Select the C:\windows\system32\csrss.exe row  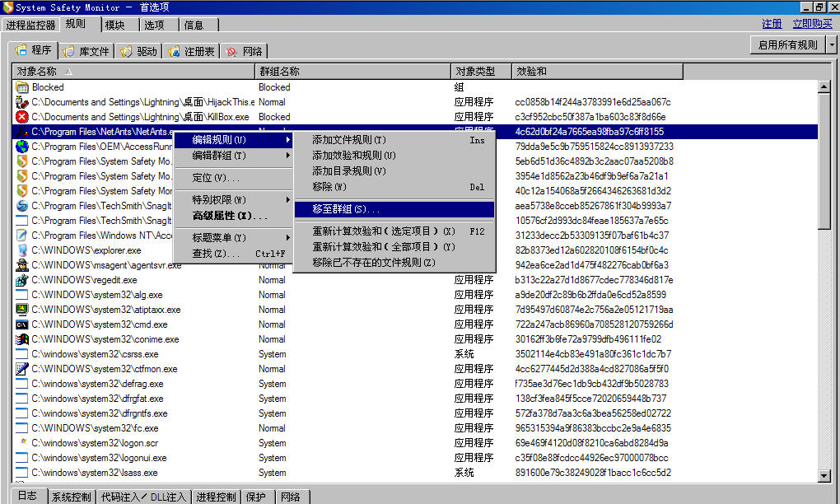[x=414, y=354]
